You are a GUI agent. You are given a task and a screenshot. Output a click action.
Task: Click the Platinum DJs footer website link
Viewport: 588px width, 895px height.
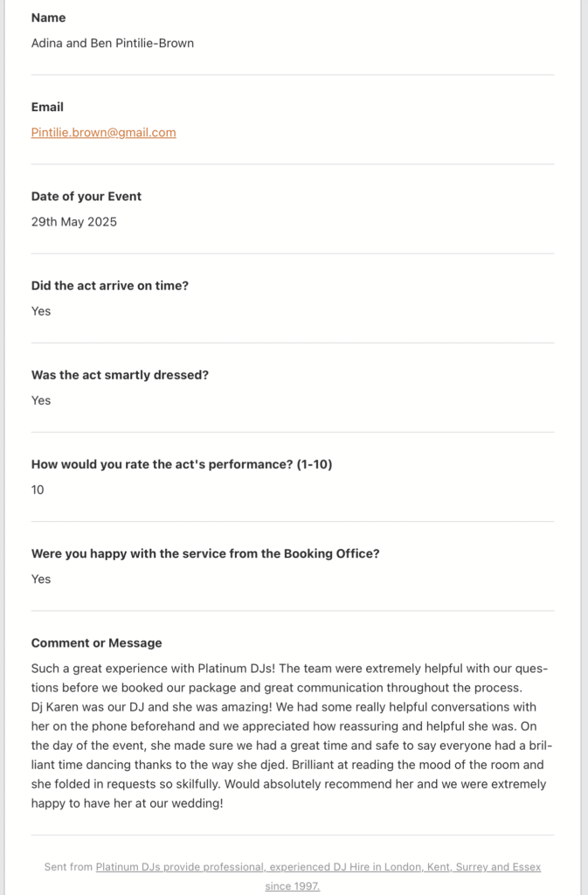318,867
